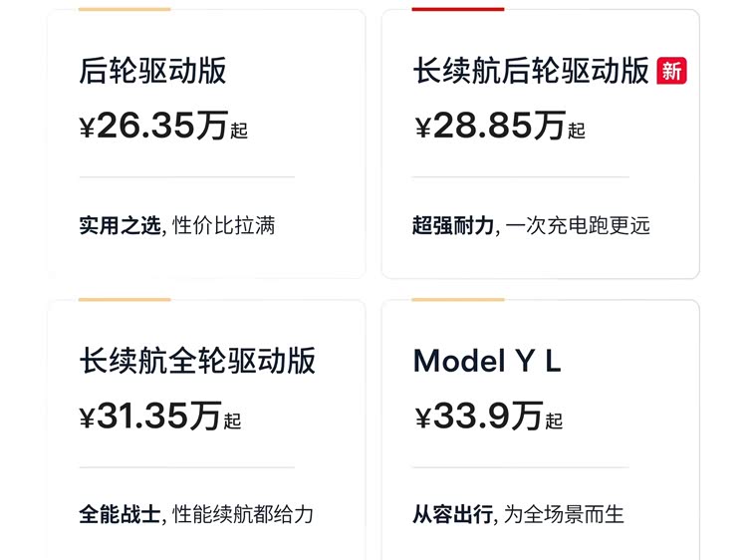Click the ¥26.35万 starting price
The height and width of the screenshot is (560, 747).
pyautogui.click(x=162, y=127)
